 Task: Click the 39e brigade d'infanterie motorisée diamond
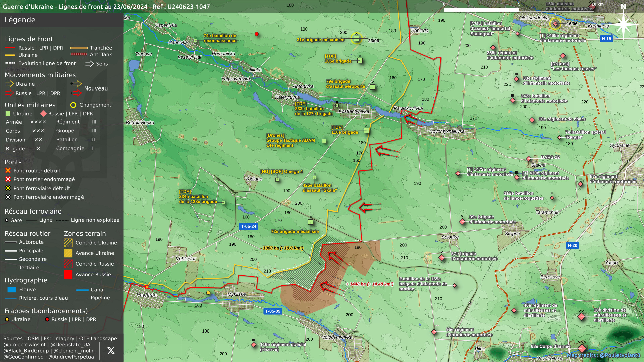click(462, 222)
